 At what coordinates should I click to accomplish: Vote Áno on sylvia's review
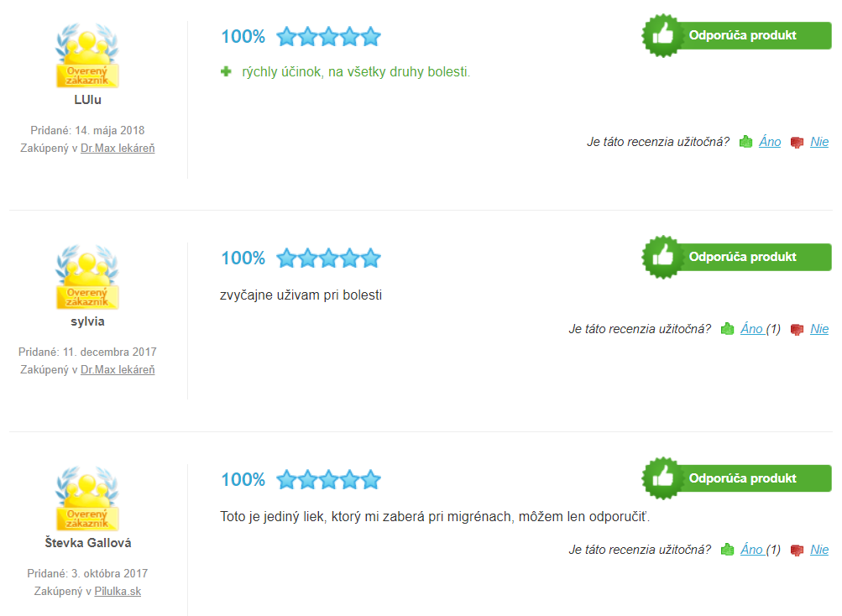pyautogui.click(x=752, y=329)
